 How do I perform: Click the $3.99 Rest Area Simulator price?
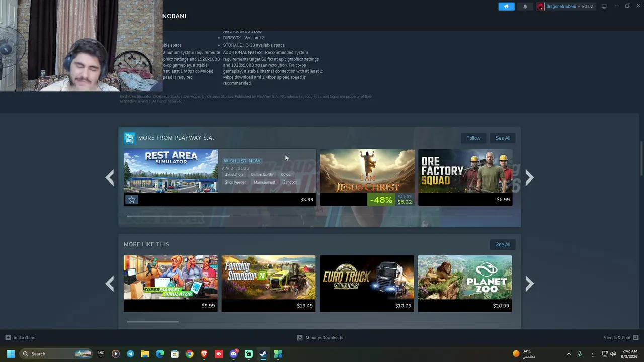click(x=307, y=200)
